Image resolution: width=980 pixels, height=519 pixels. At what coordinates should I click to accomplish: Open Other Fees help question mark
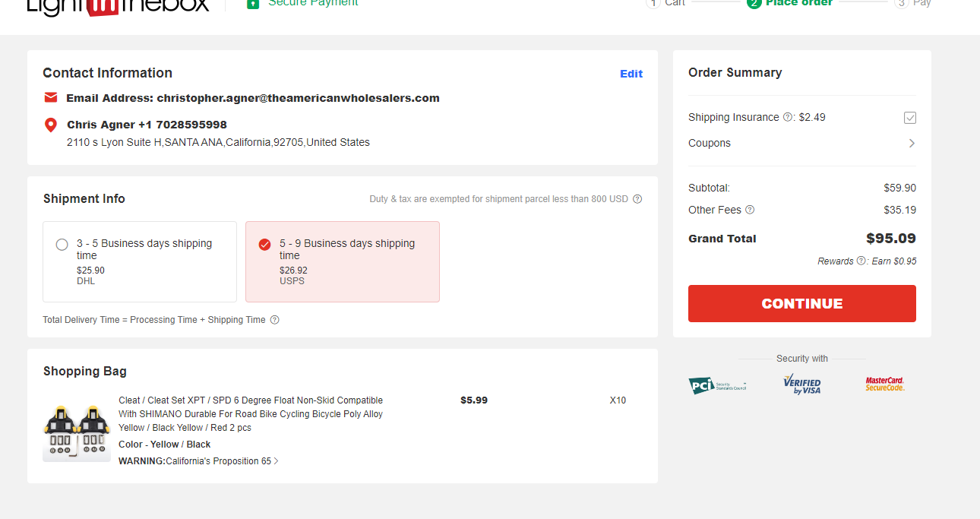(750, 210)
